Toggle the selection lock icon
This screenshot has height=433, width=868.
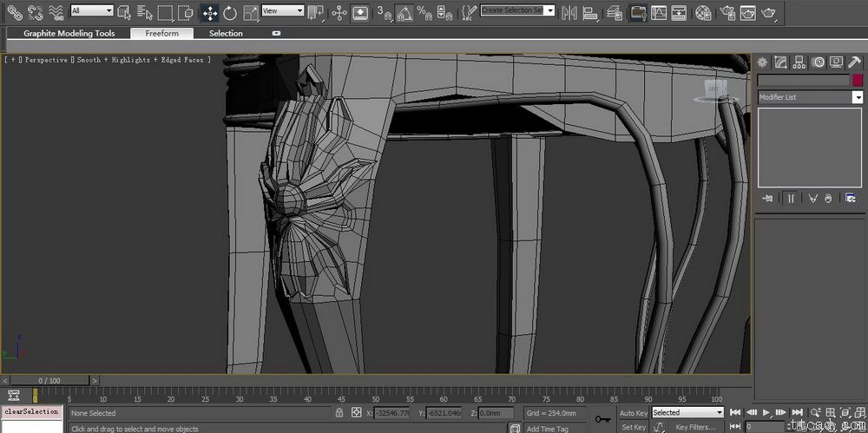pyautogui.click(x=338, y=413)
